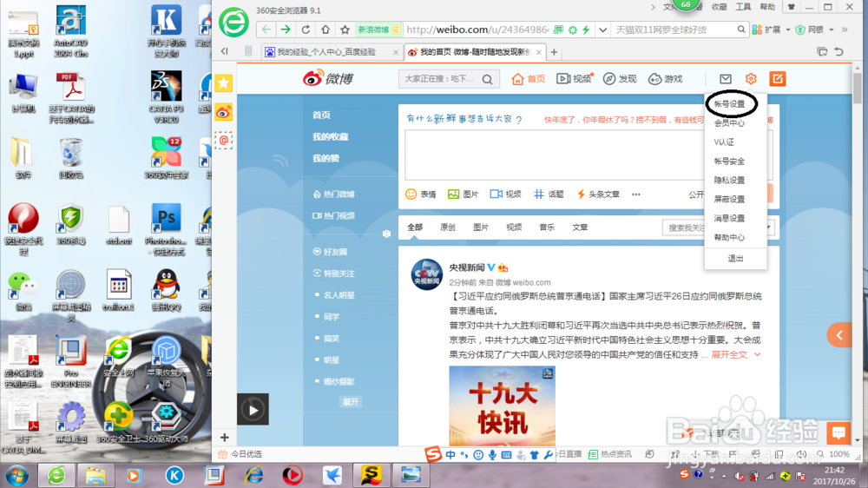Screen dimensions: 868x488
Task: Collapse browser sidebar with arrow toggle
Action: [x=224, y=51]
